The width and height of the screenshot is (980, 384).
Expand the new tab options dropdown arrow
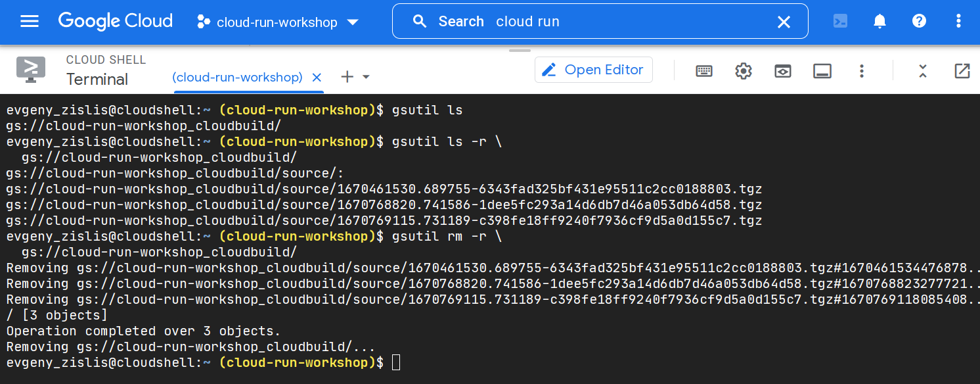[367, 77]
